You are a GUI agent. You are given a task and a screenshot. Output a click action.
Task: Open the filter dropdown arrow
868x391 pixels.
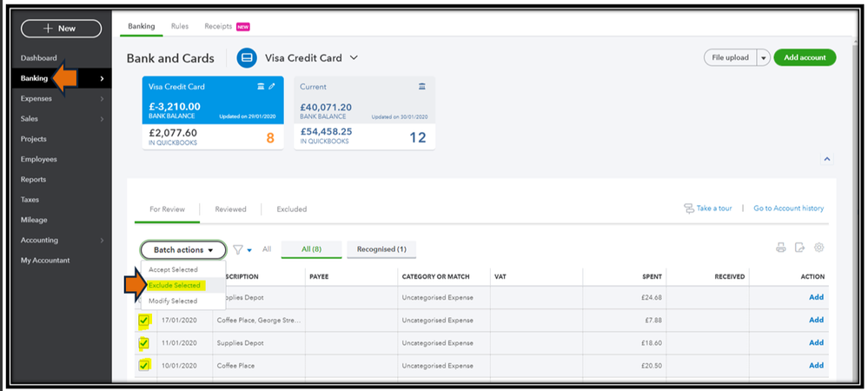pos(249,250)
